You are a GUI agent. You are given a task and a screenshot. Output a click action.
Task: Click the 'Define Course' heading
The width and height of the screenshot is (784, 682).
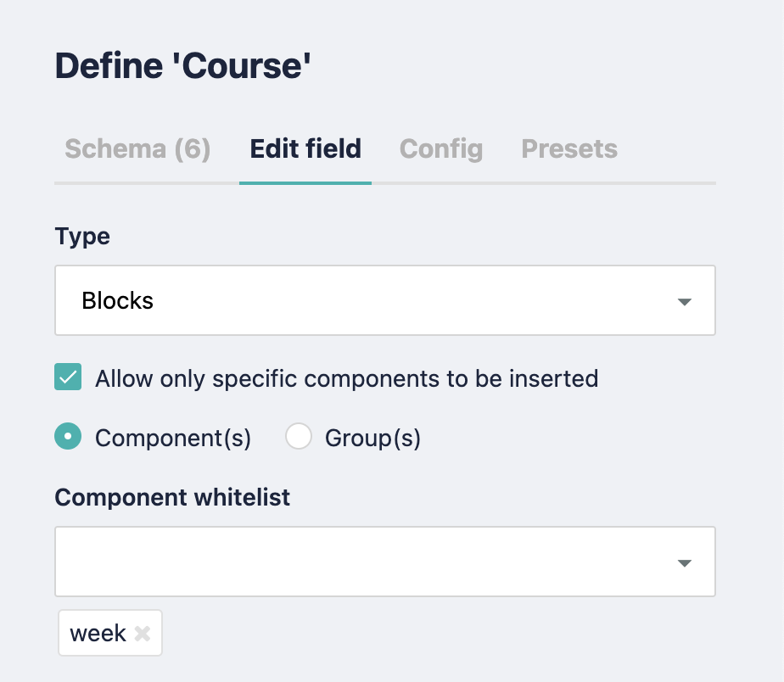183,65
